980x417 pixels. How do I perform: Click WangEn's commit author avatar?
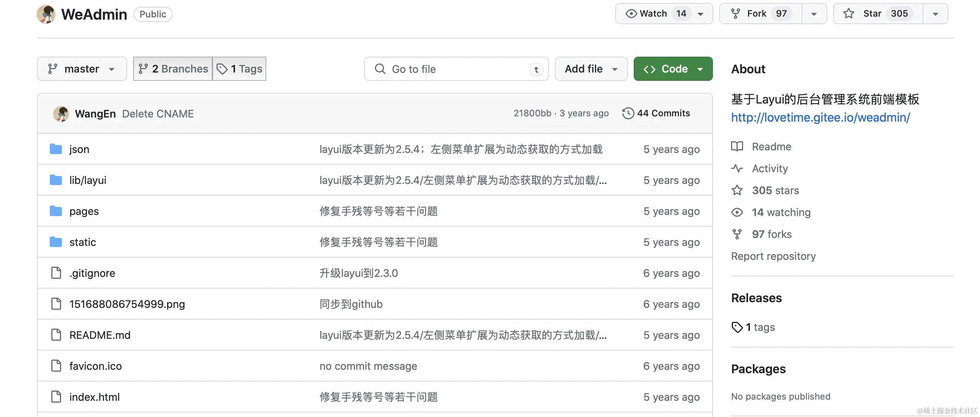coord(61,113)
